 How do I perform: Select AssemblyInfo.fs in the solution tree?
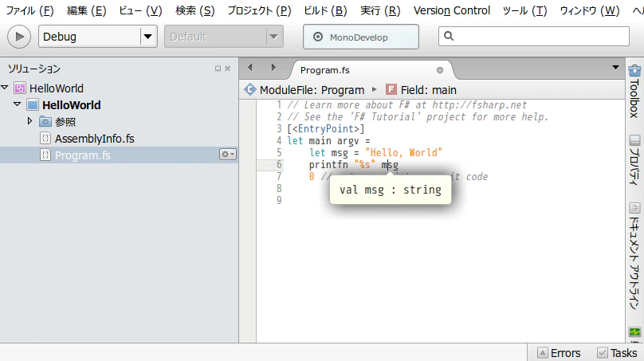point(95,139)
